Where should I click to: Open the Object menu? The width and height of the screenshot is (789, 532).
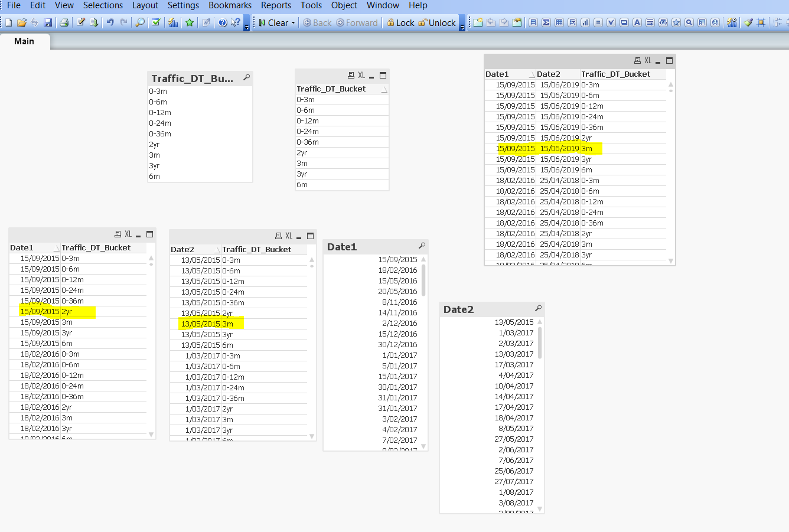(344, 5)
